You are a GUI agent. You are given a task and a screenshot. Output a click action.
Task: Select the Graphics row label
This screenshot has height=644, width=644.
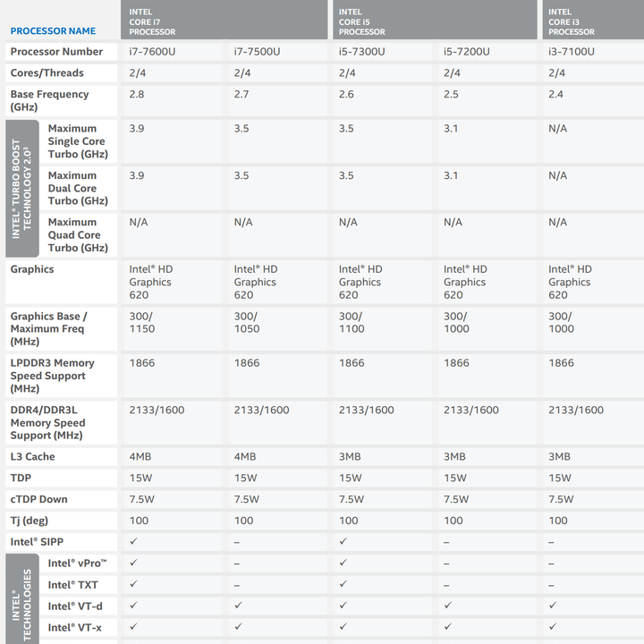tap(32, 269)
